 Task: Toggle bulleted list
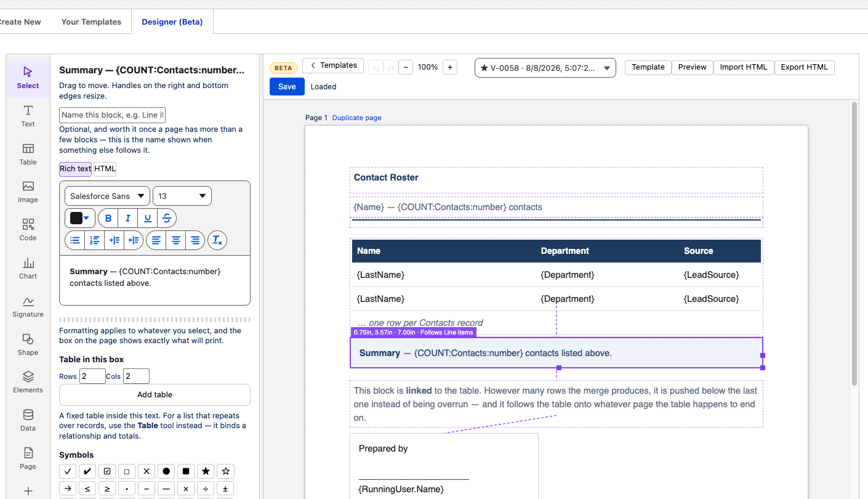pyautogui.click(x=75, y=240)
